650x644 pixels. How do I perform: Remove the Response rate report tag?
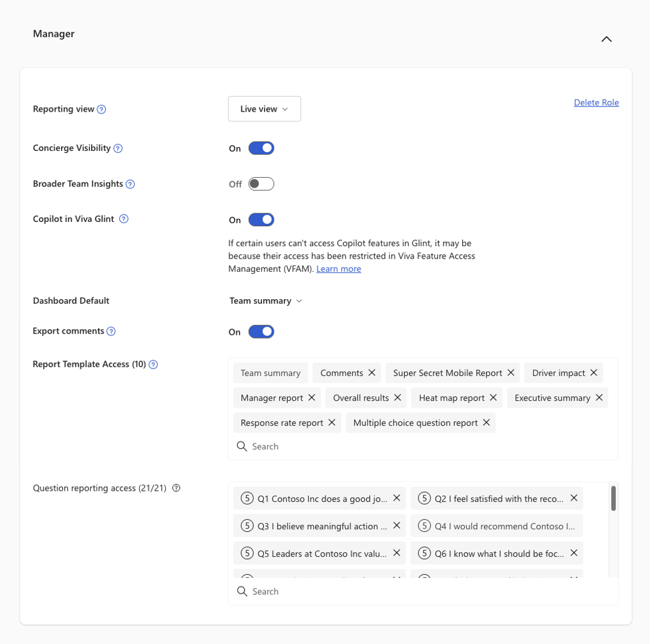[x=332, y=422]
